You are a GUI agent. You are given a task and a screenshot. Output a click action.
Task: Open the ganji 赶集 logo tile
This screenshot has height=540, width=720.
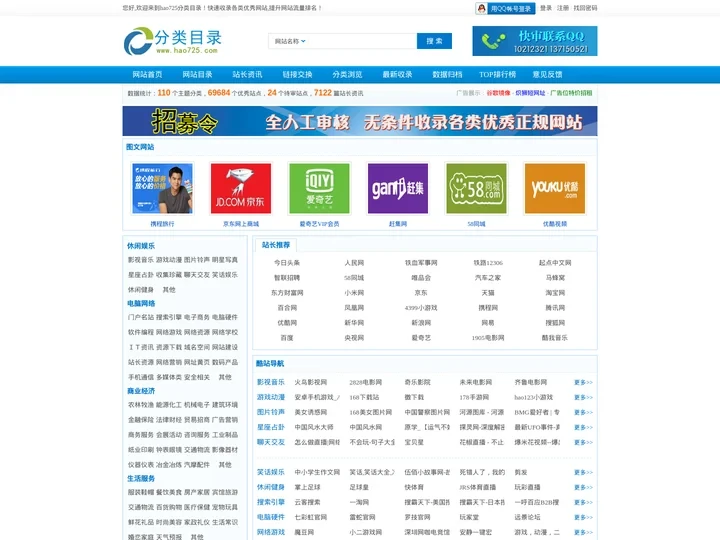click(x=398, y=188)
